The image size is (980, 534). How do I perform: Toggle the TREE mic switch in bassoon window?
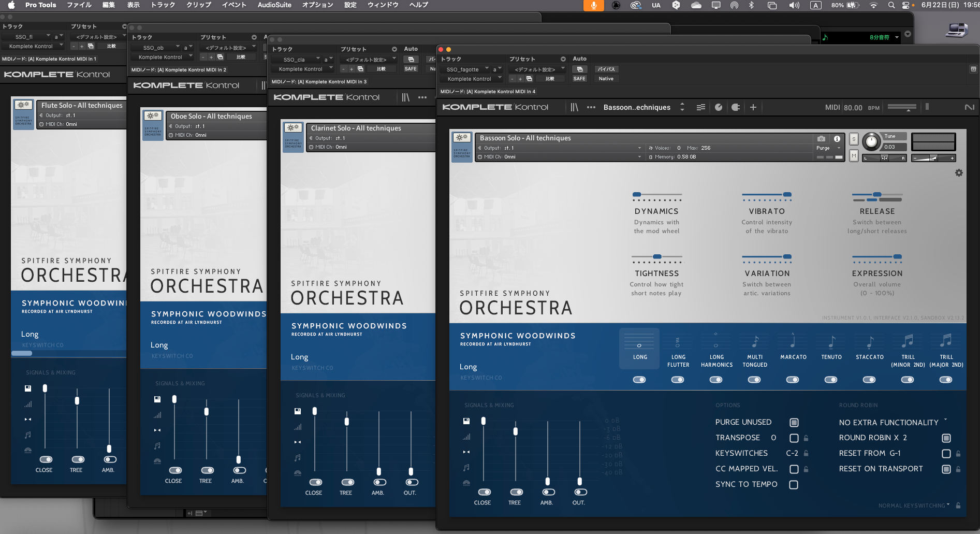[517, 492]
